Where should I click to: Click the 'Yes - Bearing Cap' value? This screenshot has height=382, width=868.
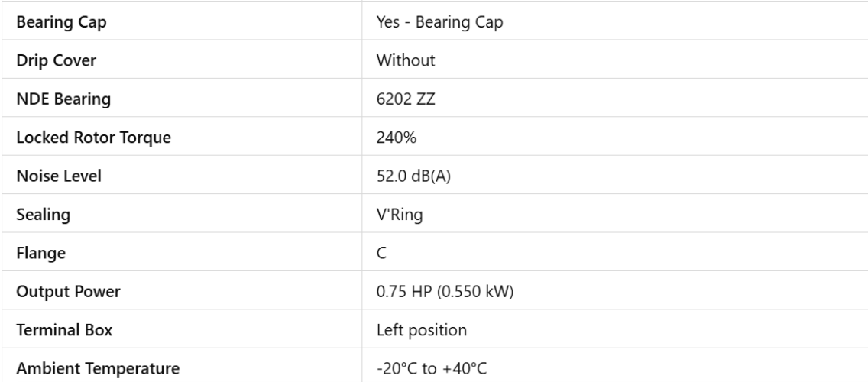(439, 21)
